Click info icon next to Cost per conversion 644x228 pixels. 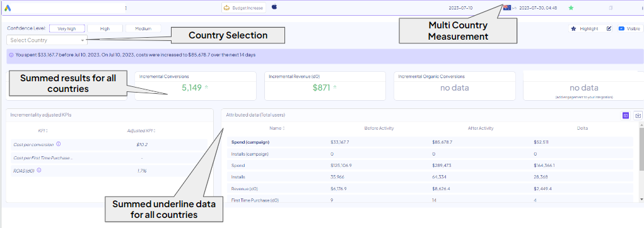pyautogui.click(x=58, y=144)
